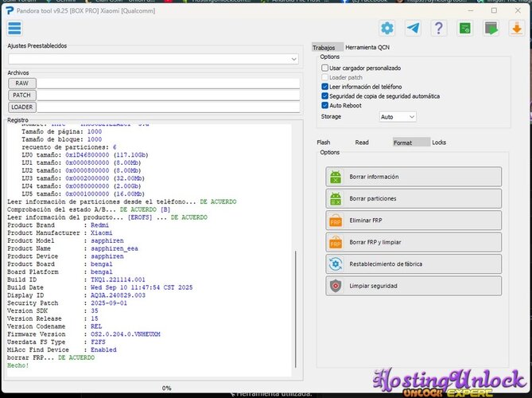Click FRP icon on Eliminar FRP
The height and width of the screenshot is (398, 532).
point(336,220)
